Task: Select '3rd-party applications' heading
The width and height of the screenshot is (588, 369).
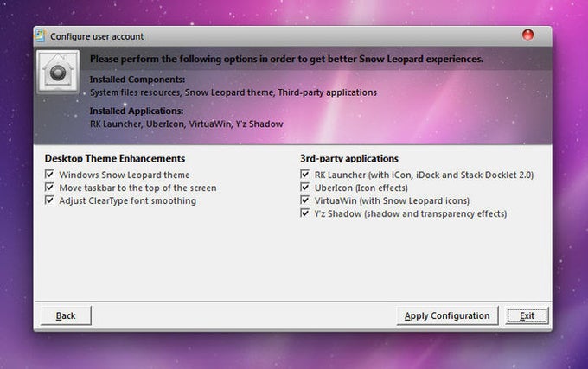Action: 349,158
